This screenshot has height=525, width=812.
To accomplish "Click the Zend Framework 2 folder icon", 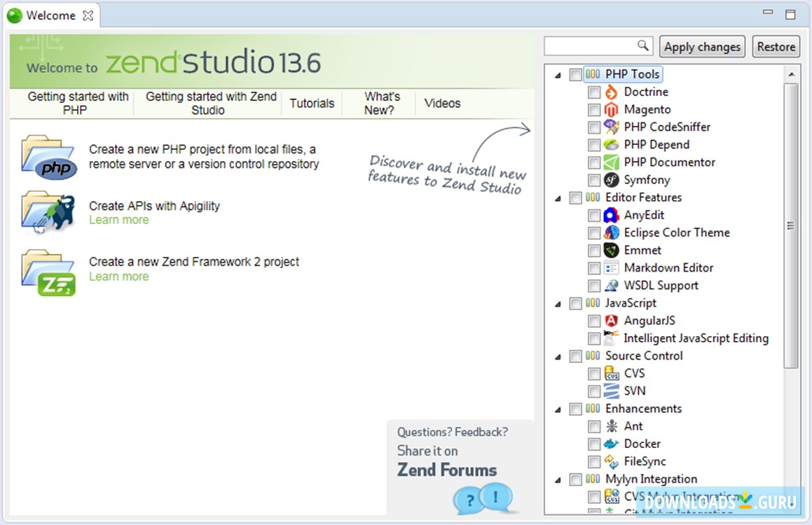I will [x=48, y=272].
